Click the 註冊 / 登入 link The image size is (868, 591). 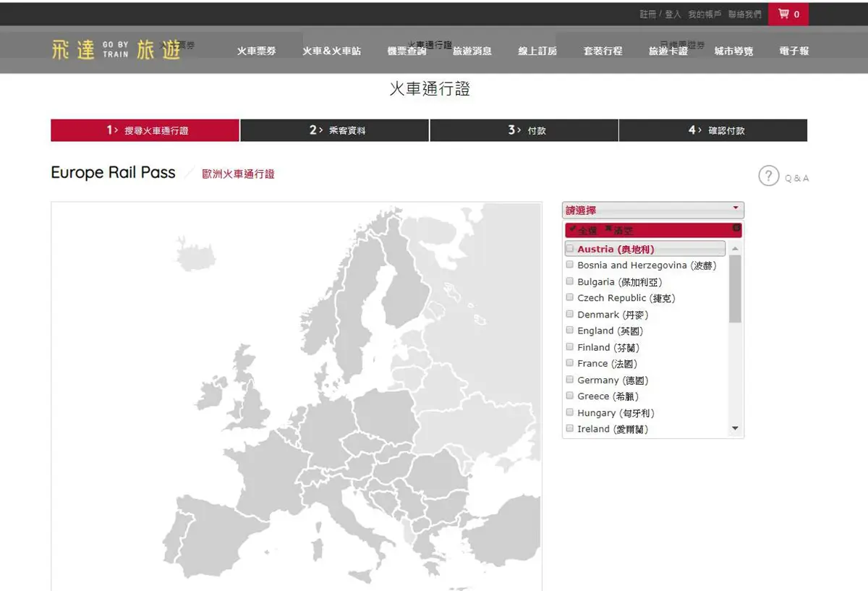pyautogui.click(x=660, y=14)
